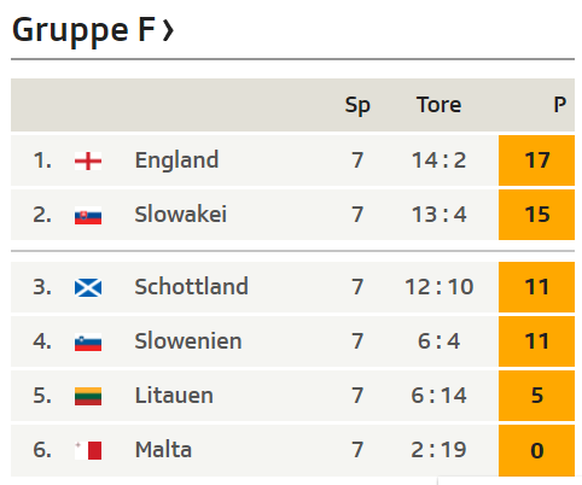The height and width of the screenshot is (485, 582).
Task: Choose the Litauen team name
Action: [174, 396]
